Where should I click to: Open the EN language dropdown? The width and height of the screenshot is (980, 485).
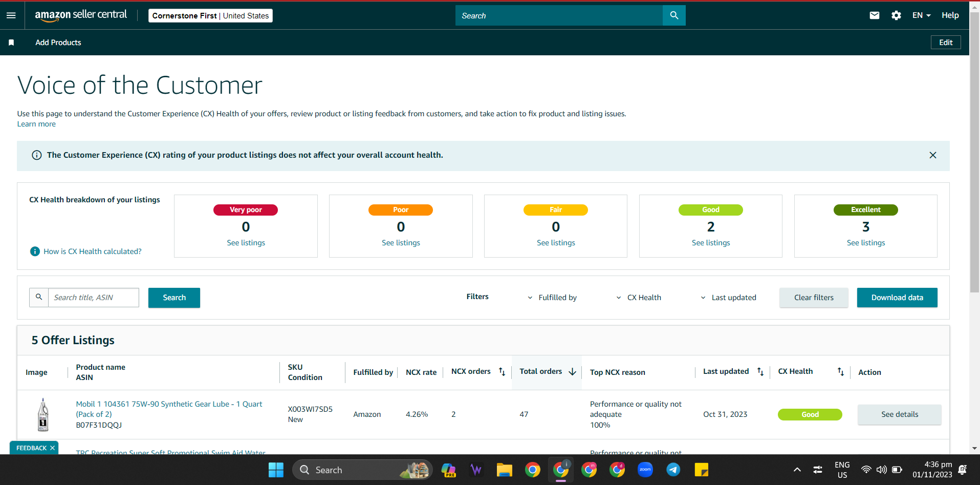(922, 15)
